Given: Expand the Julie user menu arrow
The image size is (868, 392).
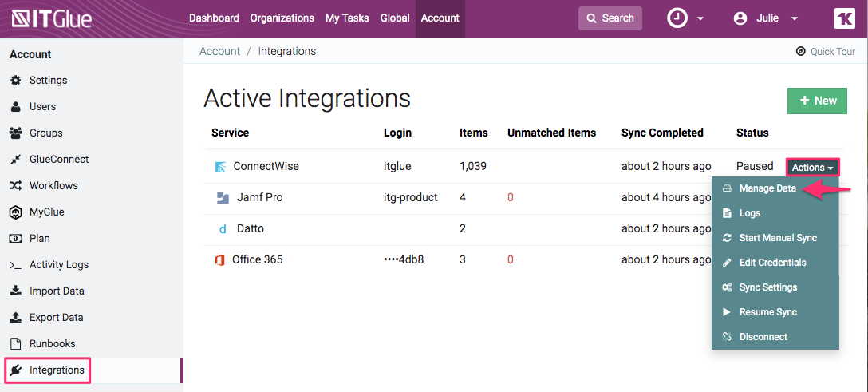Looking at the screenshot, I should point(795,18).
